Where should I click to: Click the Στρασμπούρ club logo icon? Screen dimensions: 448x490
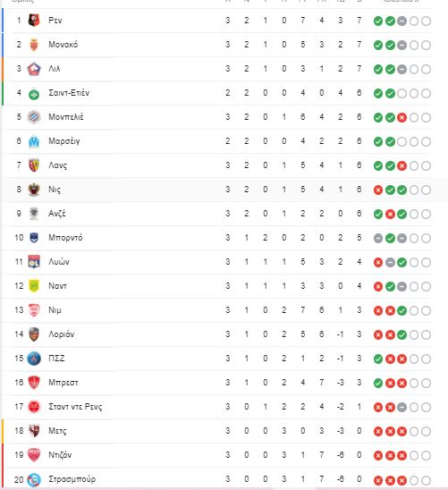(x=34, y=479)
